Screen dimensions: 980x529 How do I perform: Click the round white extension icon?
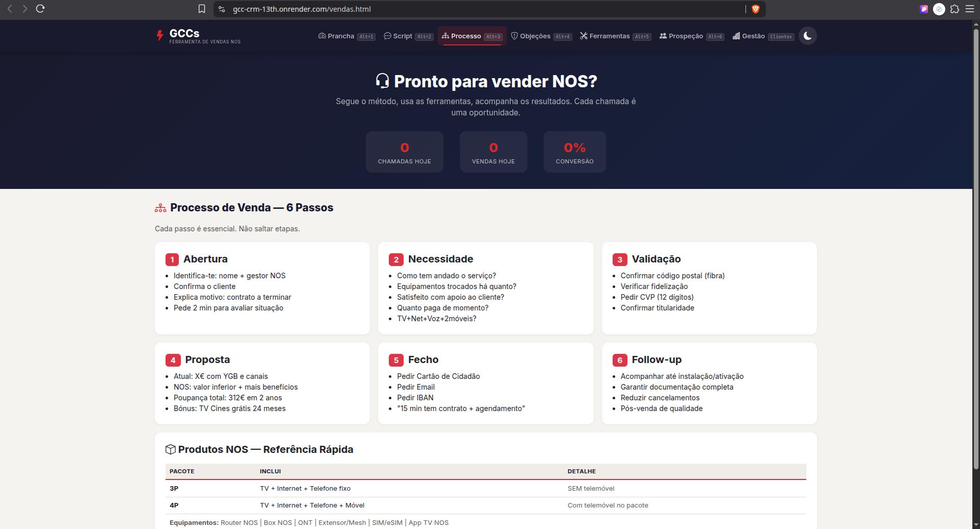click(x=939, y=9)
